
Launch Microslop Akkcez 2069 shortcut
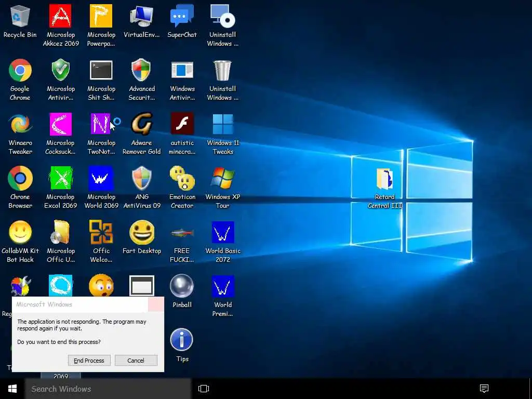[x=60, y=16]
